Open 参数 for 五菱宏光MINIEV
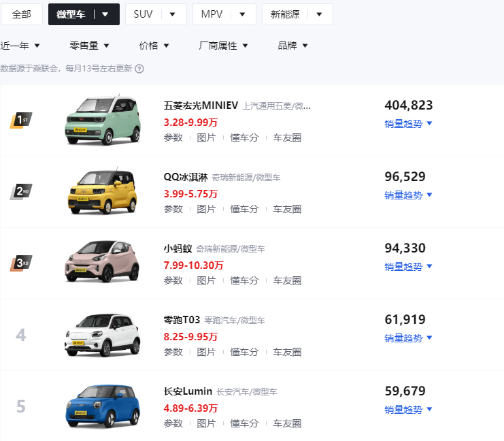504x441 pixels. (x=173, y=137)
